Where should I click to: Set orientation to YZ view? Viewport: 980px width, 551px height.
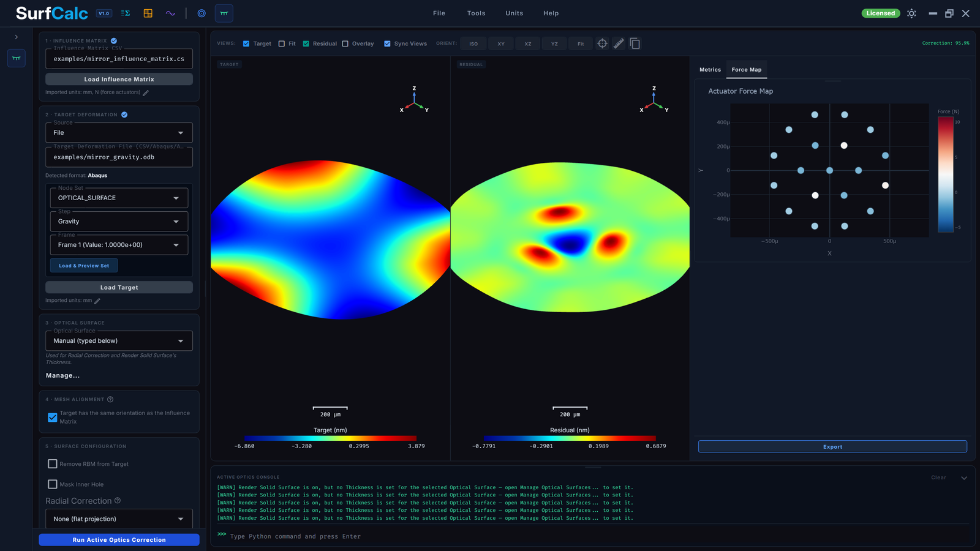click(x=554, y=43)
